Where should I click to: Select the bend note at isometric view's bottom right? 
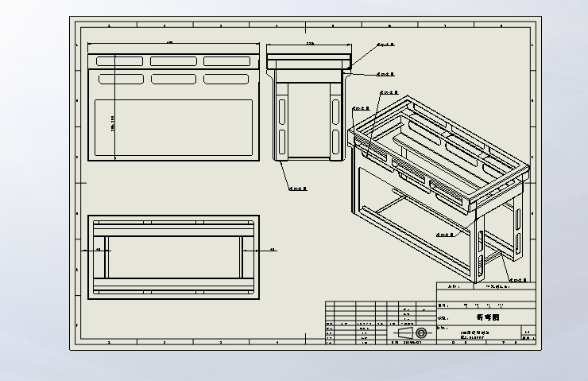518,280
